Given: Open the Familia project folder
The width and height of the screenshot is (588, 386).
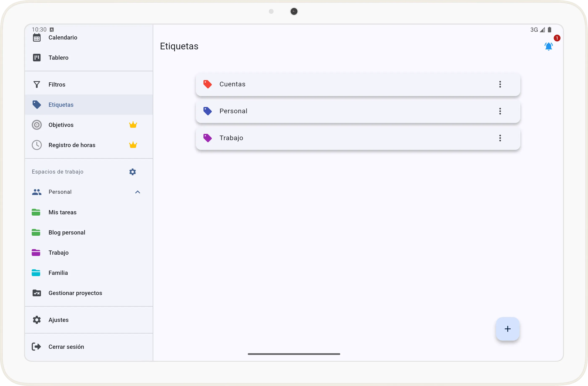Looking at the screenshot, I should [58, 273].
